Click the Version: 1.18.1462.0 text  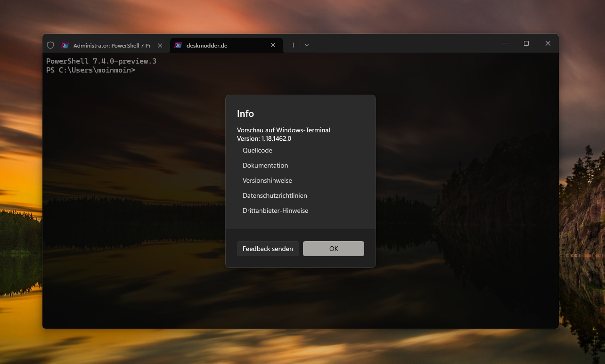pos(264,138)
